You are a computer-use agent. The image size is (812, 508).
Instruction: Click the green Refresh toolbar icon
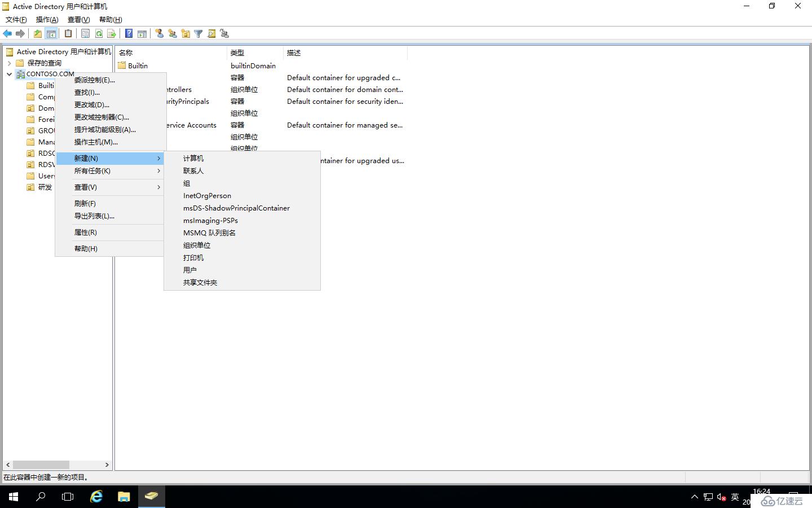pyautogui.click(x=99, y=34)
